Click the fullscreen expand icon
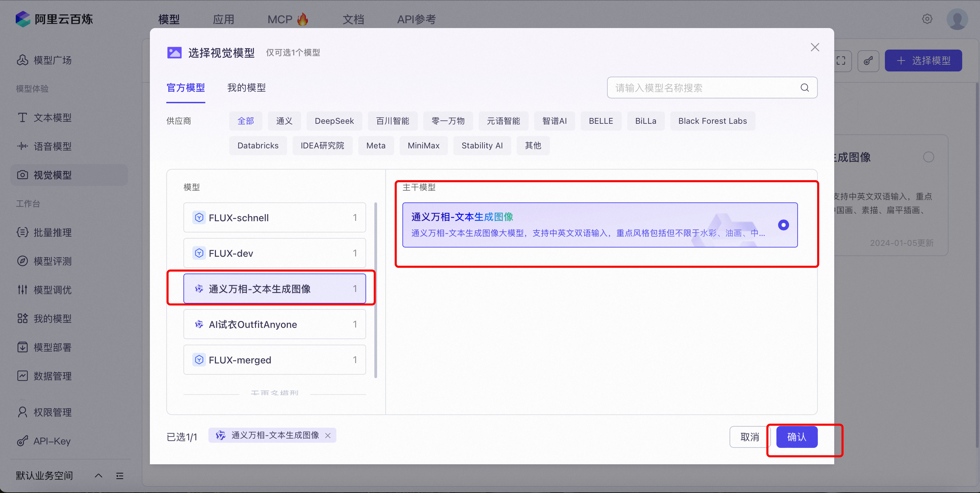This screenshot has width=980, height=493. pyautogui.click(x=841, y=61)
